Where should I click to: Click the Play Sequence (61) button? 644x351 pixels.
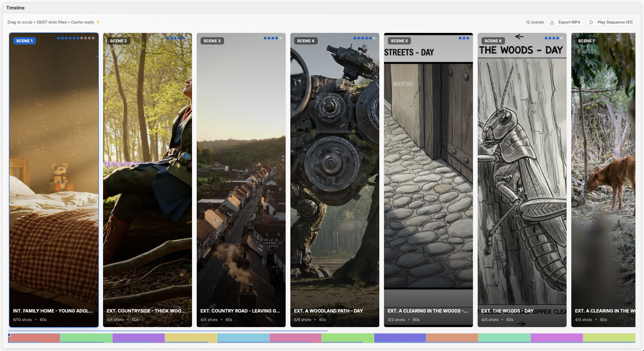[x=611, y=22]
